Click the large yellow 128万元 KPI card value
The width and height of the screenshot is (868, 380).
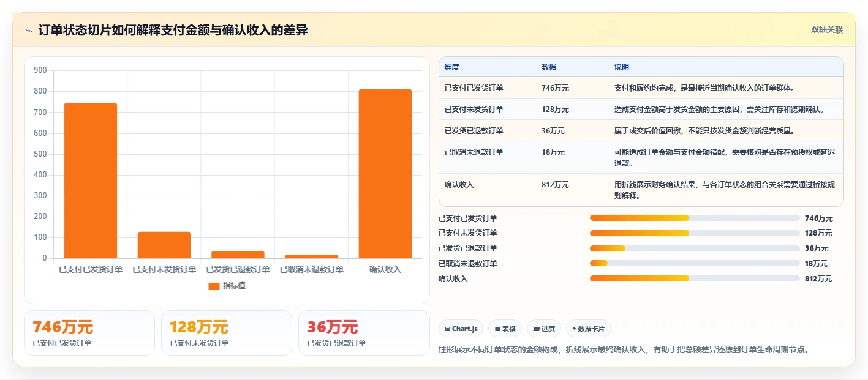199,327
